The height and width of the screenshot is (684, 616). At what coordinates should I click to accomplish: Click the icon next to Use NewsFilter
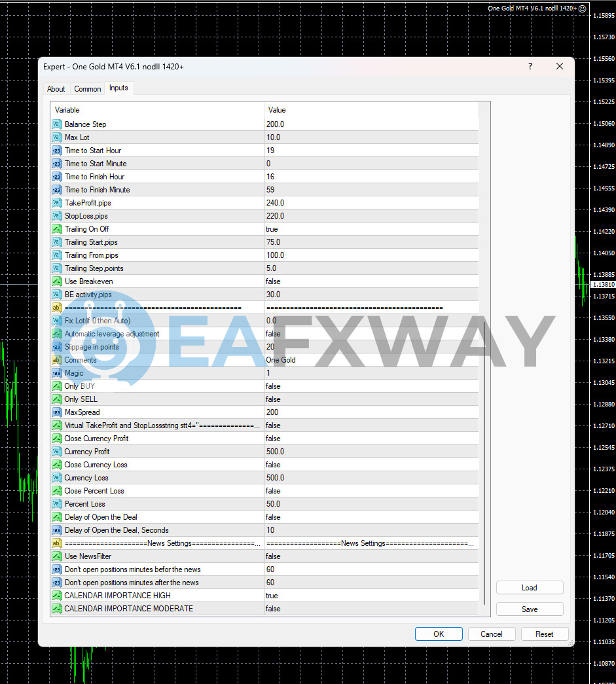pyautogui.click(x=57, y=556)
